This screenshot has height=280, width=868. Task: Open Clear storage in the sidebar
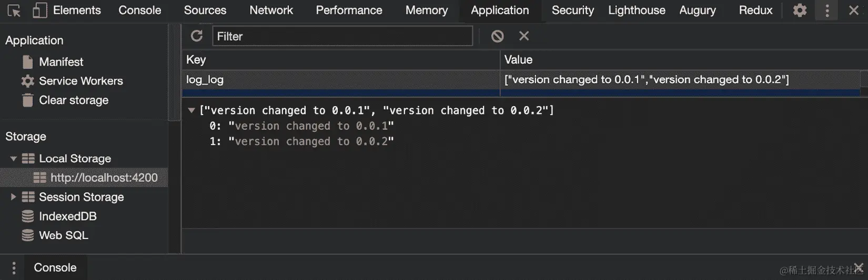[74, 100]
